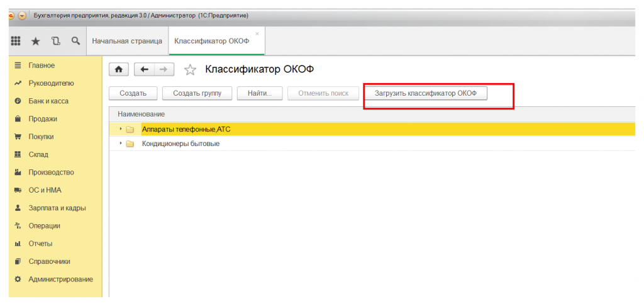Open the Руководителю section
Screen dimensions: 644x306
pyautogui.click(x=52, y=83)
